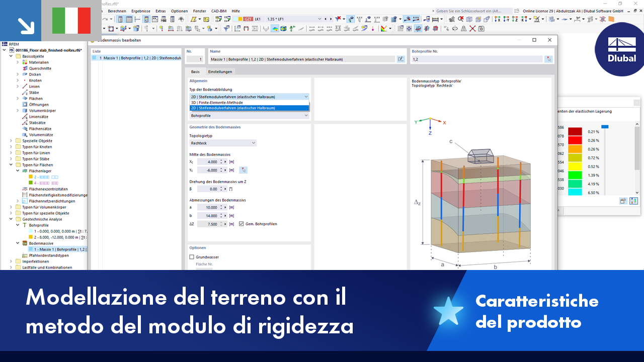Click the selection arrow icon beside Bohrprofile Nr. field
The image size is (644, 362).
tap(548, 59)
